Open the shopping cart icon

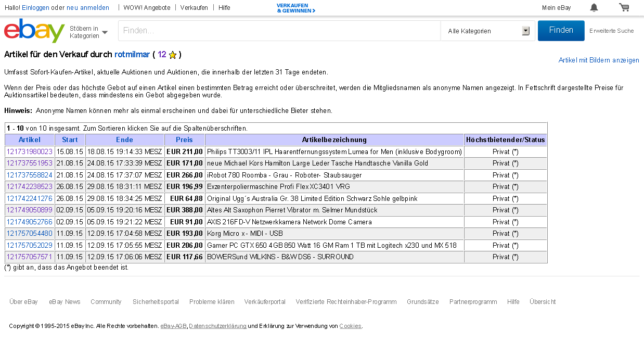click(624, 7)
